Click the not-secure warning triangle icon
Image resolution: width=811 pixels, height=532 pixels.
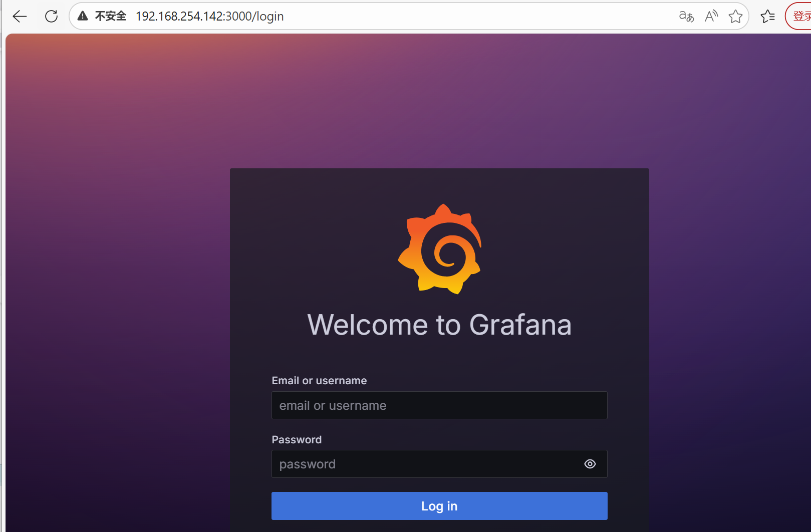83,16
